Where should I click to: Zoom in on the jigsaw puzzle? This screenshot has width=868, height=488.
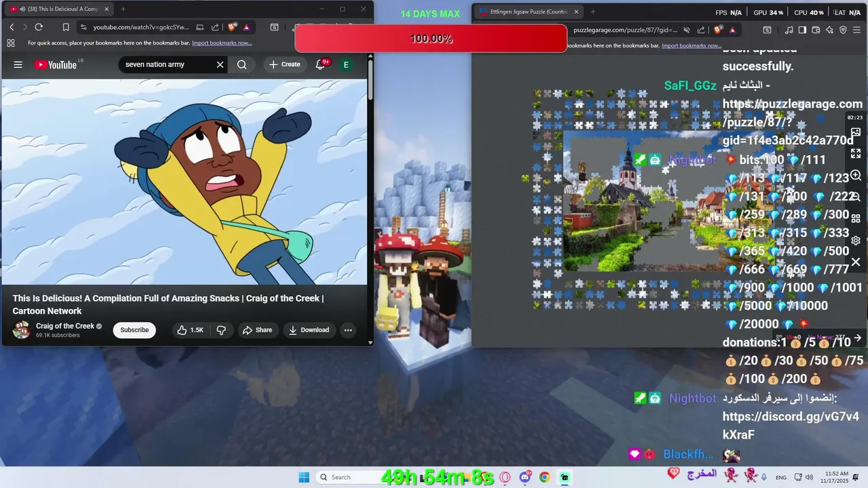point(856,176)
